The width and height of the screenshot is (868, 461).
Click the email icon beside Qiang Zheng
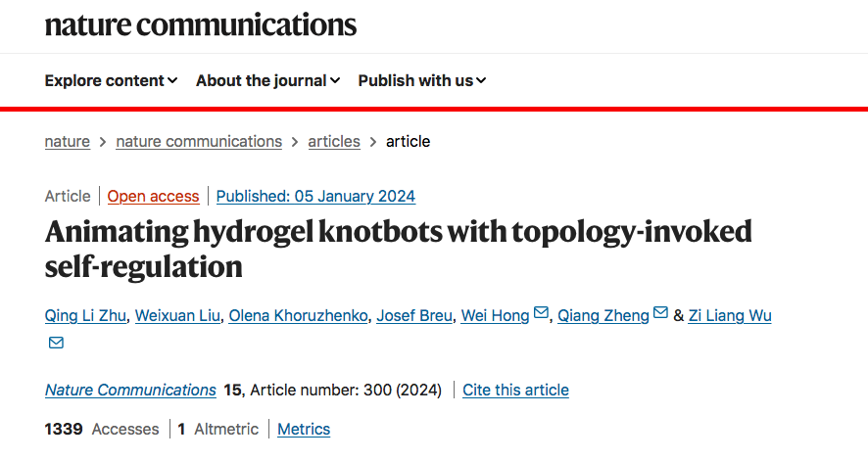pos(660,313)
